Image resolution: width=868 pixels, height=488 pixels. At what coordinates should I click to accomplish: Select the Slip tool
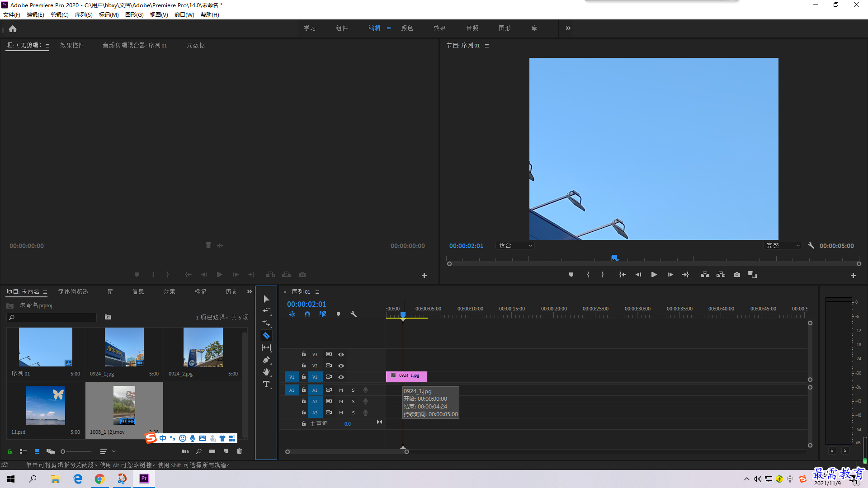[266, 348]
